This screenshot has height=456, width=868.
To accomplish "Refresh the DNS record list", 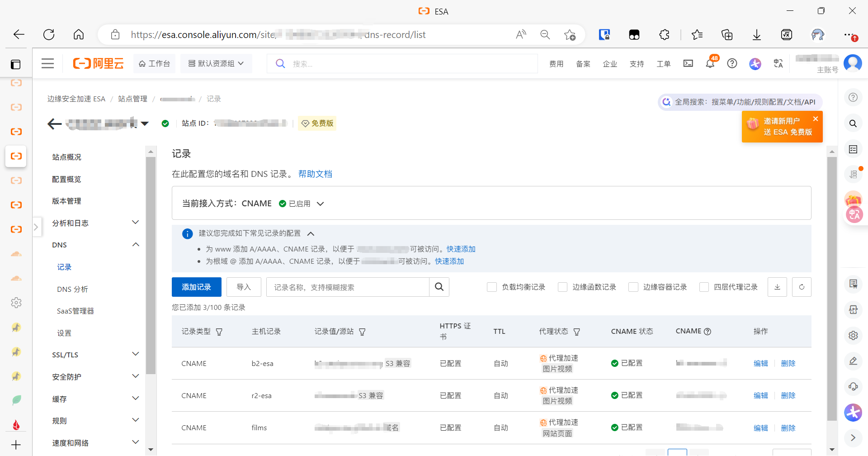I will coord(802,287).
